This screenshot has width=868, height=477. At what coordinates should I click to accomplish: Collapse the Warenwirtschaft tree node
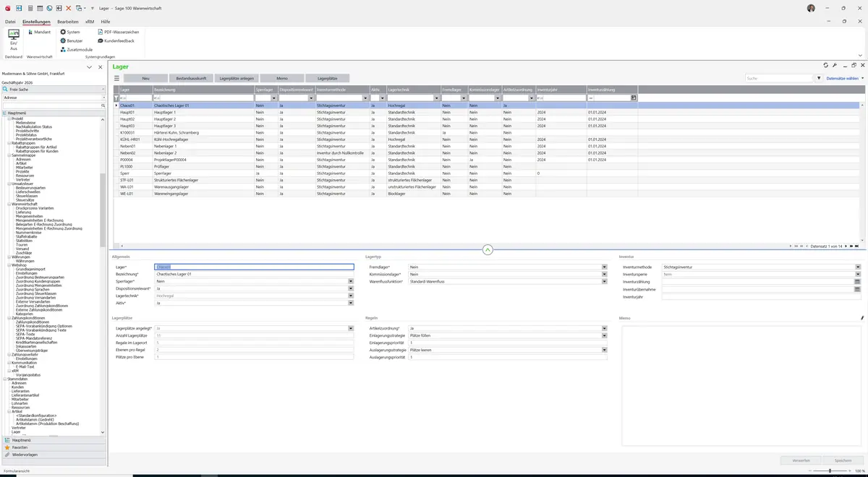coord(9,204)
